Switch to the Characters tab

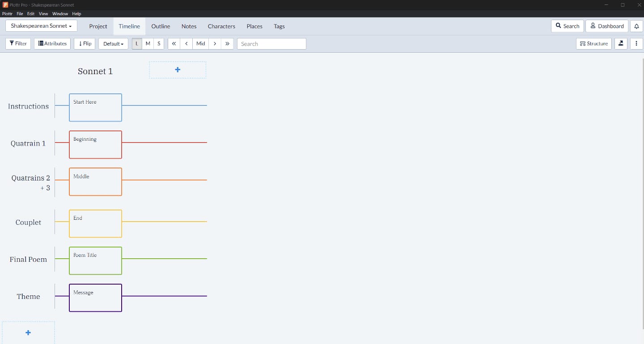click(x=221, y=26)
